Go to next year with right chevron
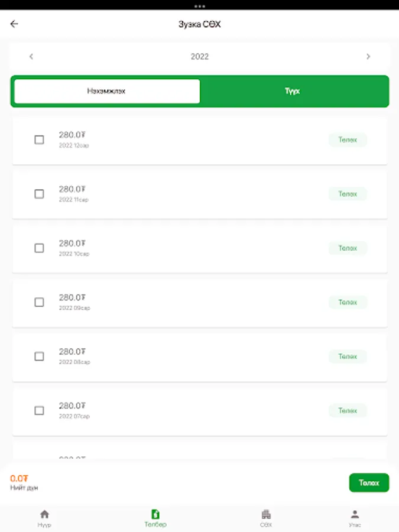Viewport: 399px width, 532px height. click(368, 57)
